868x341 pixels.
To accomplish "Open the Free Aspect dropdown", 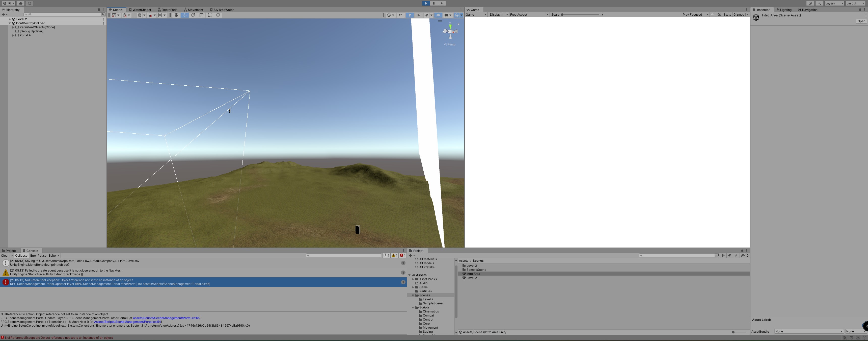I will tap(529, 15).
